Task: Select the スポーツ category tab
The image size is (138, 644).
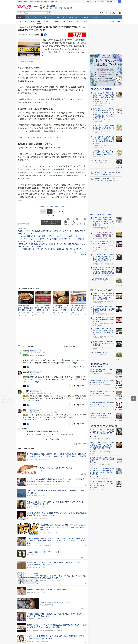Action: point(56,21)
